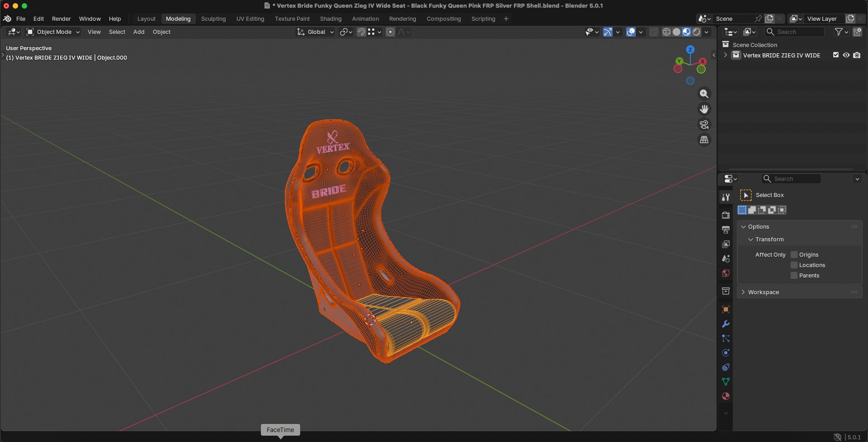Open the Physics properties tab icon
The height and width of the screenshot is (442, 868).
[726, 353]
